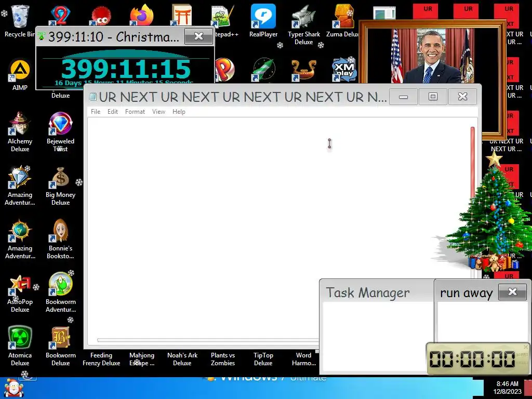Open the Santa Start button
The height and width of the screenshot is (399, 532).
[x=14, y=388]
